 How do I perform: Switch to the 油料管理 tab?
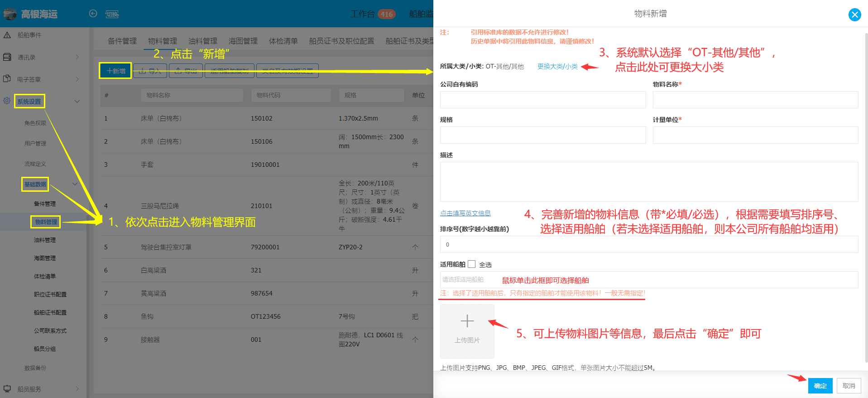[x=203, y=41]
